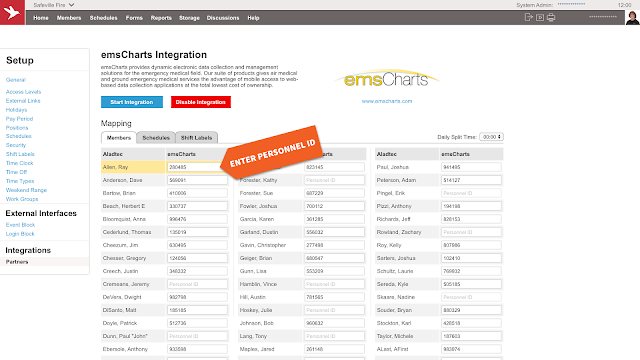Open Time Off setup link
This screenshot has height=360, width=640.
point(16,172)
